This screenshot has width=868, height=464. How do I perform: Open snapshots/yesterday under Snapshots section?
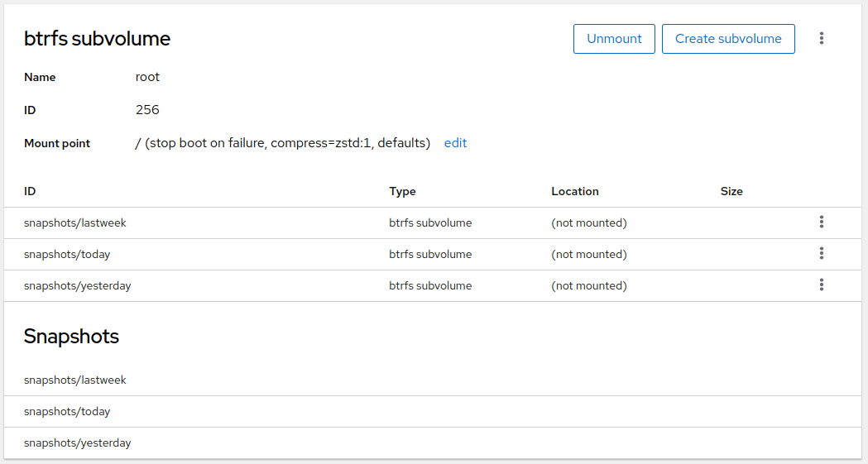coord(78,442)
